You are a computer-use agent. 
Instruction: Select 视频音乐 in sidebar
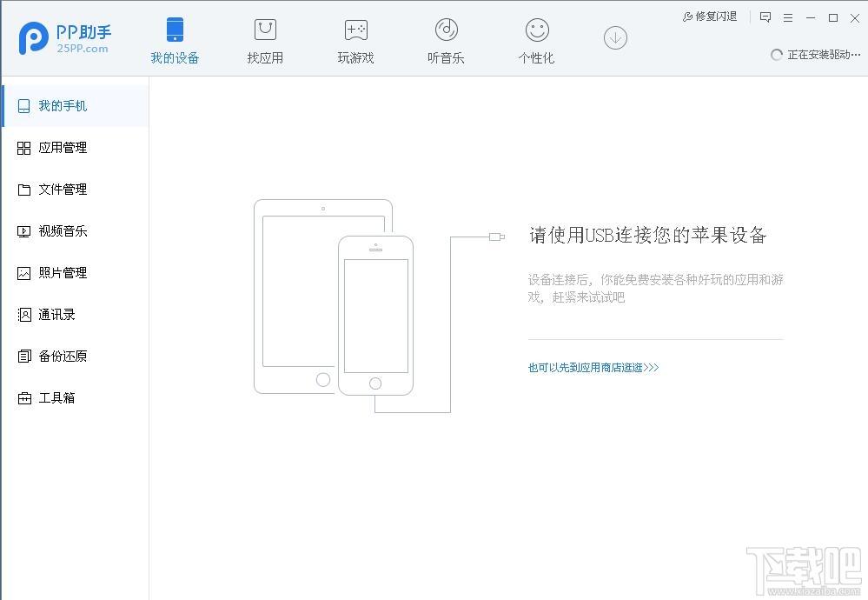[x=63, y=231]
